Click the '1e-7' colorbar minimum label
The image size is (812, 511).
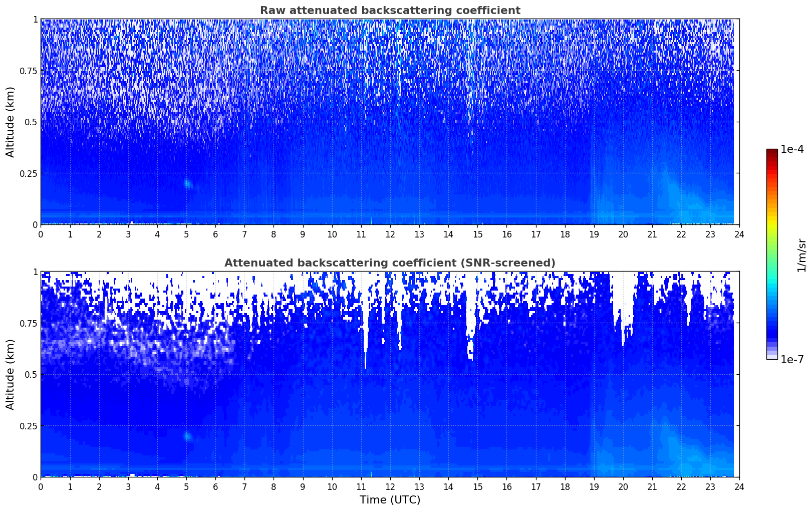tap(792, 360)
